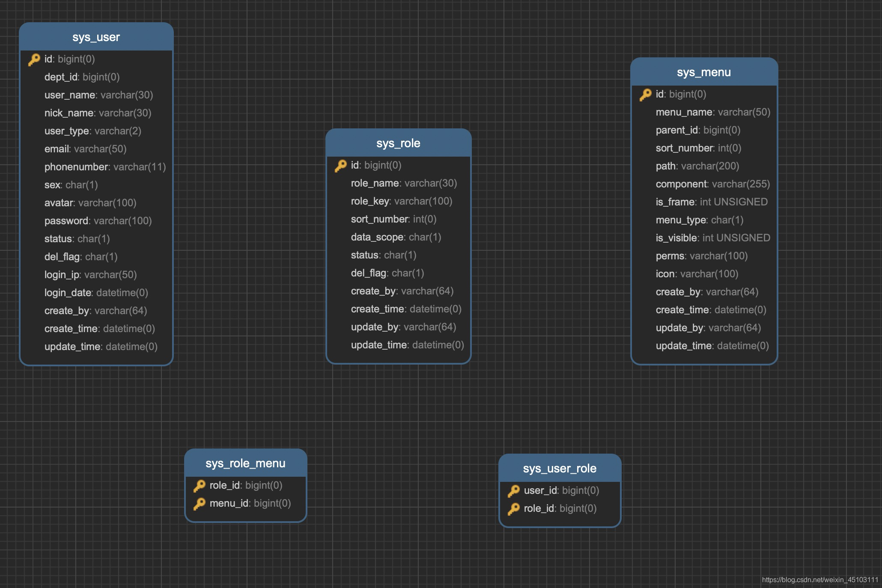Image resolution: width=882 pixels, height=588 pixels.
Task: Click dept_id field in sys_user
Action: pyautogui.click(x=82, y=77)
